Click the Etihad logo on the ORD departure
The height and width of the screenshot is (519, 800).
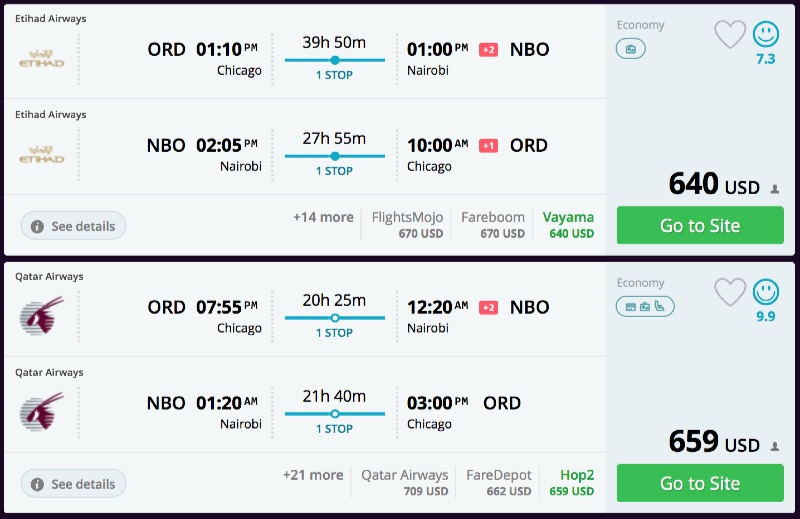coord(41,59)
